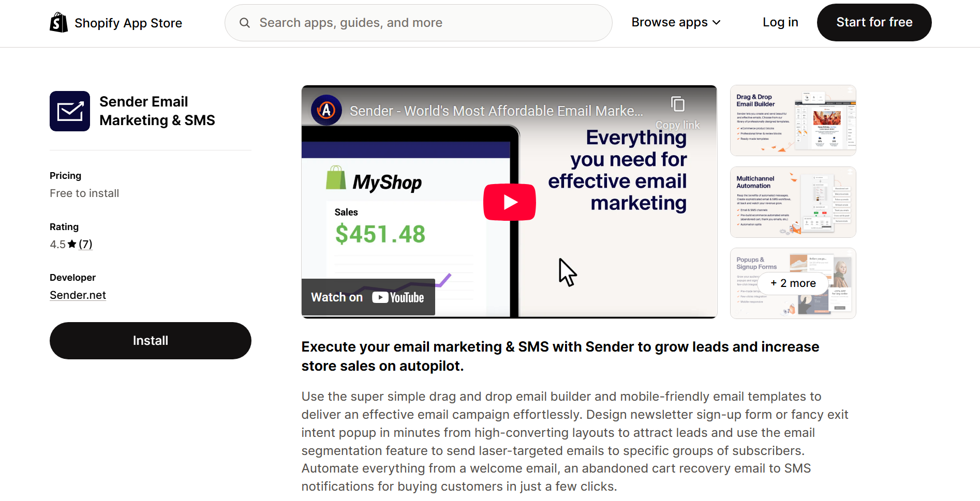Open the Drag & Drop Email Builder screenshot

(793, 120)
